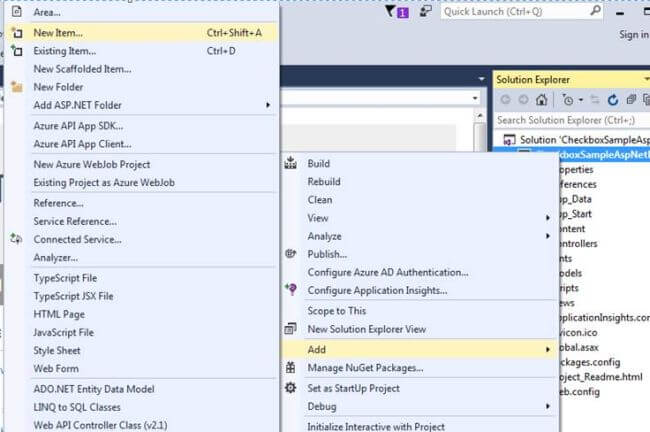
Task: Click Set as StartUp Project
Action: click(420, 388)
